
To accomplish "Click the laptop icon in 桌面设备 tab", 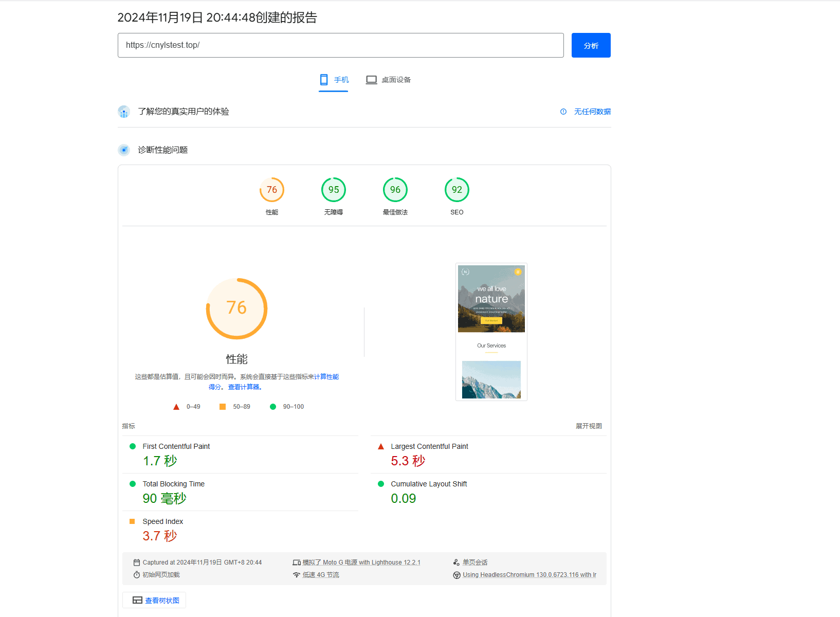I will tap(371, 80).
